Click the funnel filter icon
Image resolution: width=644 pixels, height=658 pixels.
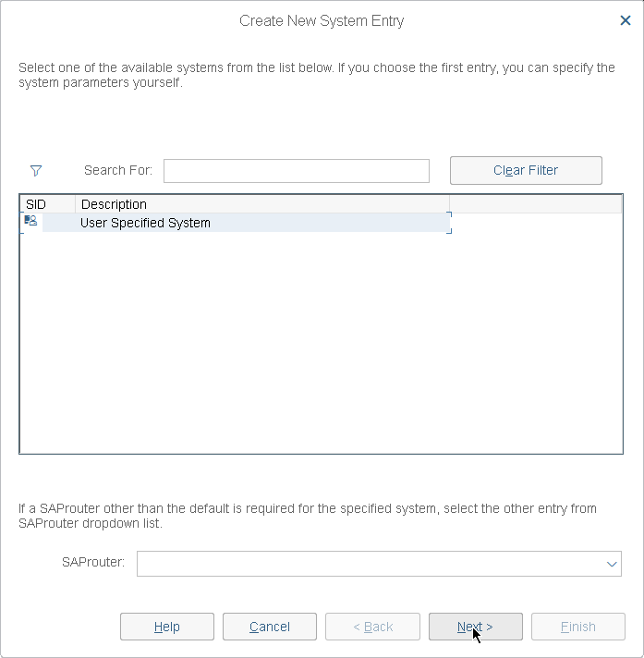[36, 170]
